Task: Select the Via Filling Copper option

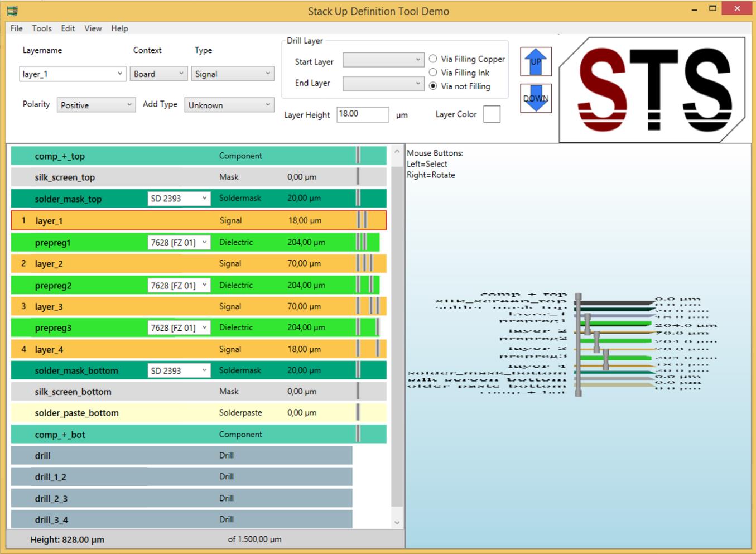Action: pos(433,59)
